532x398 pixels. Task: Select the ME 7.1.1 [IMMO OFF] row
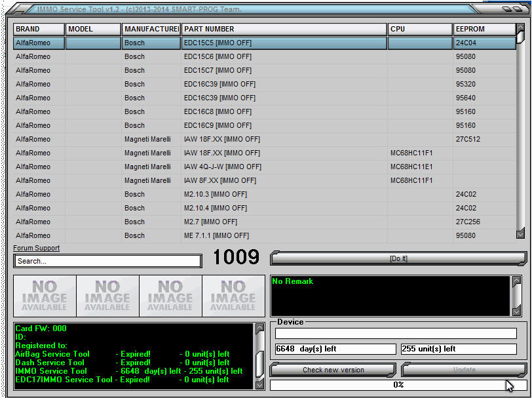pos(265,235)
